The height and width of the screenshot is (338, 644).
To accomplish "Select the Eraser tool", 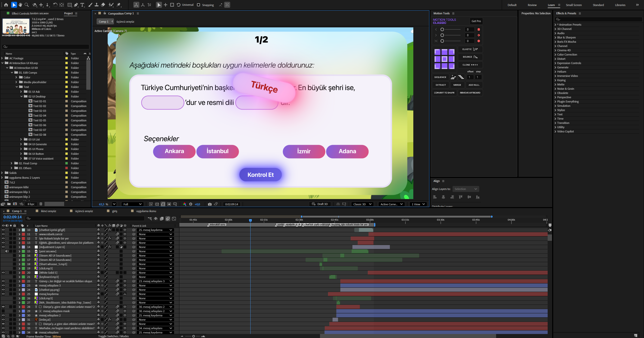I will tap(103, 5).
